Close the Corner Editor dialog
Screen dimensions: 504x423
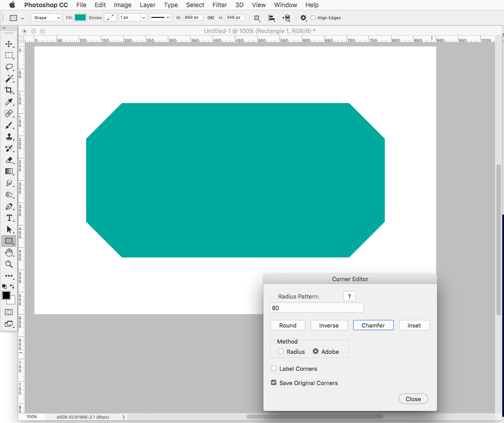(413, 398)
